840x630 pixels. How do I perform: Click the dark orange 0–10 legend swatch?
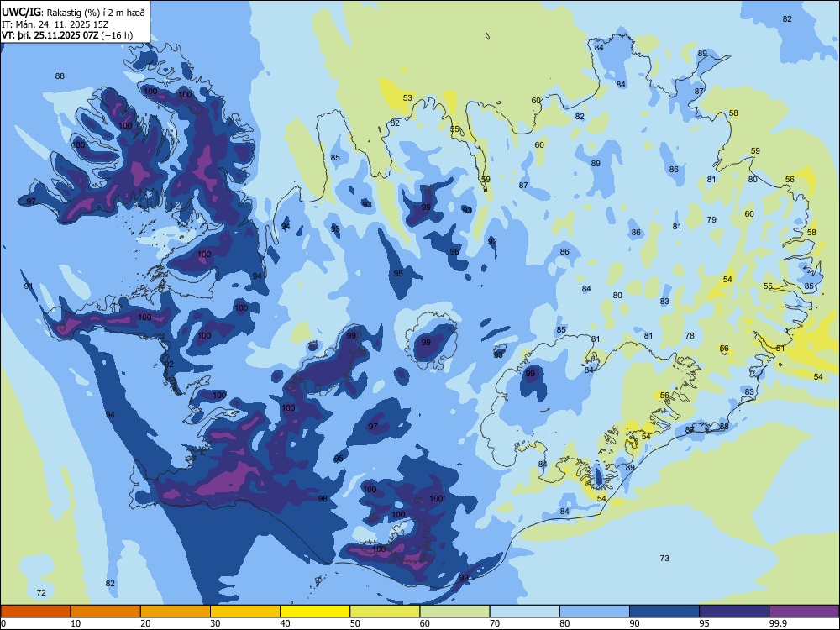pyautogui.click(x=36, y=612)
